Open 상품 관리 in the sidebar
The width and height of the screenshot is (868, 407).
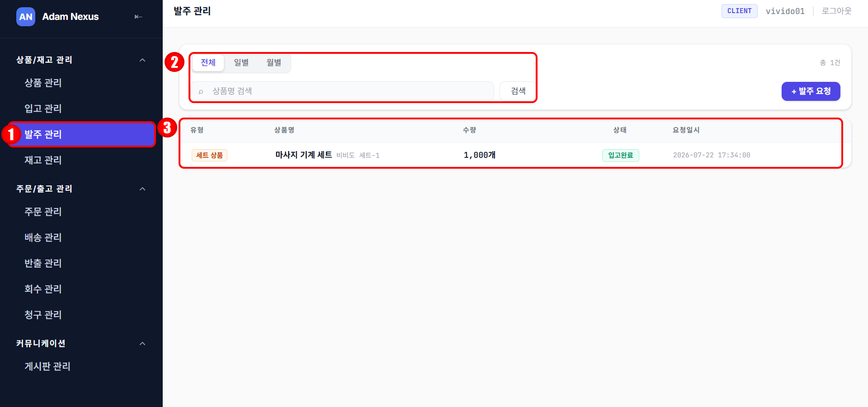click(43, 83)
